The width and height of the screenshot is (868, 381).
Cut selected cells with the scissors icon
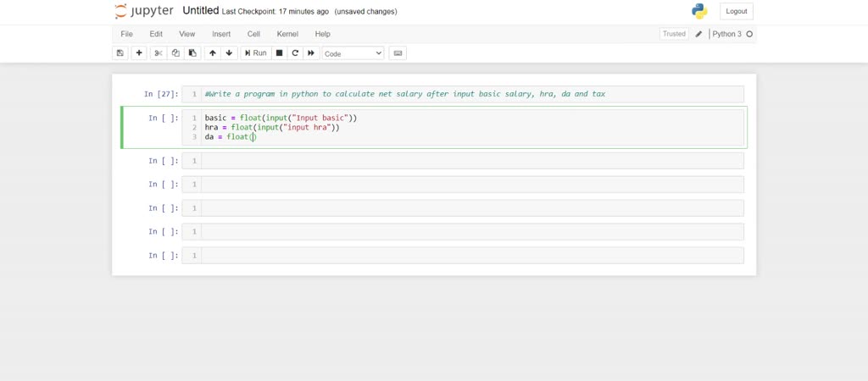[x=159, y=53]
